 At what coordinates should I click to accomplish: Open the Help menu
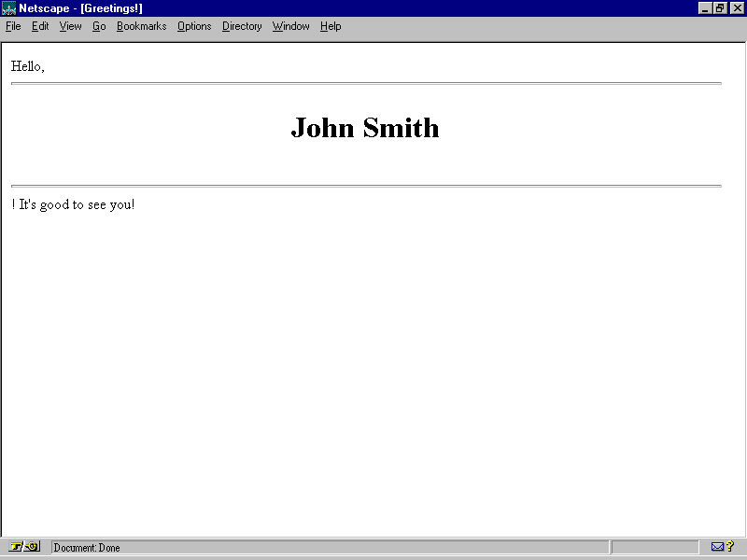(331, 26)
